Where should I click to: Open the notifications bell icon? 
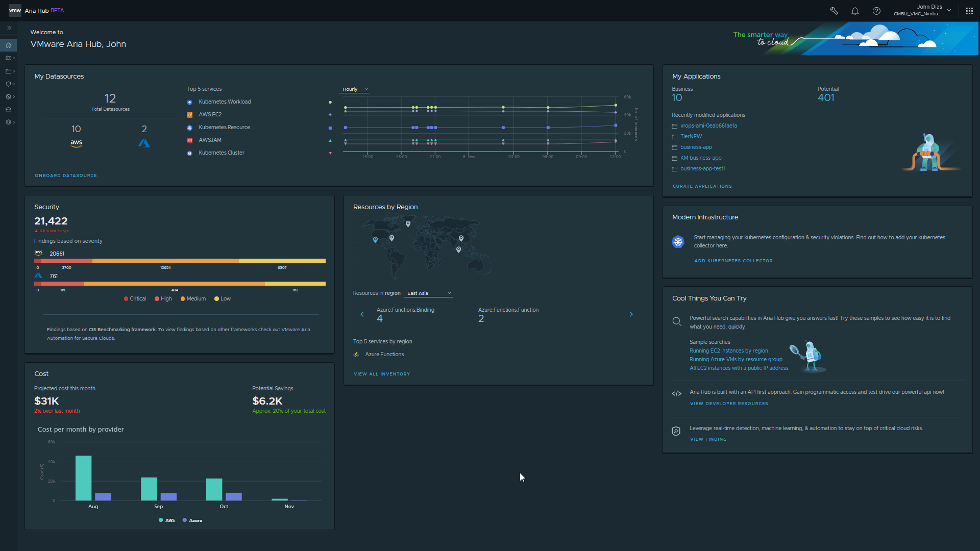click(x=855, y=11)
